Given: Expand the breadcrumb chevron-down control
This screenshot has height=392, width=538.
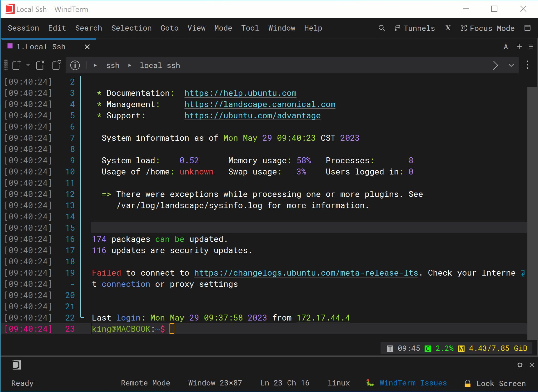Looking at the screenshot, I should coord(511,65).
